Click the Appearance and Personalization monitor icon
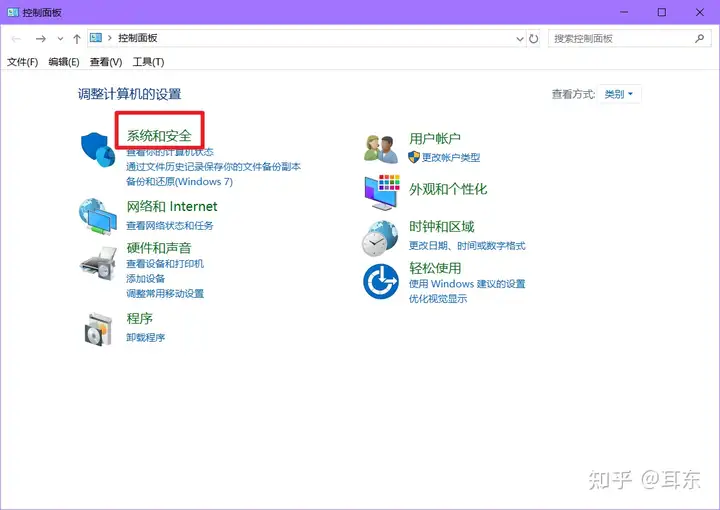This screenshot has height=510, width=720. pos(382,192)
